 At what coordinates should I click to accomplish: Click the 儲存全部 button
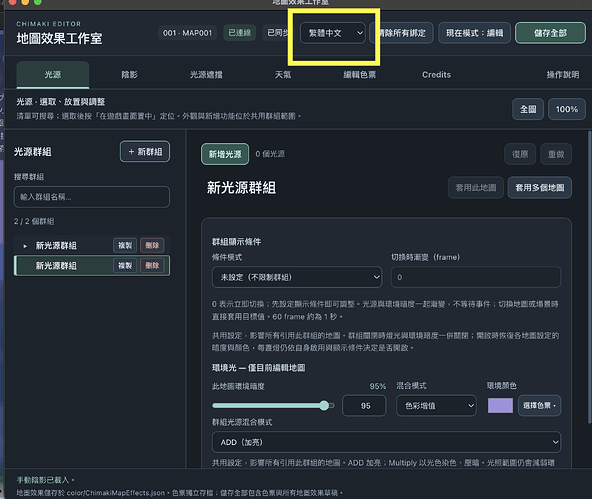pyautogui.click(x=550, y=33)
